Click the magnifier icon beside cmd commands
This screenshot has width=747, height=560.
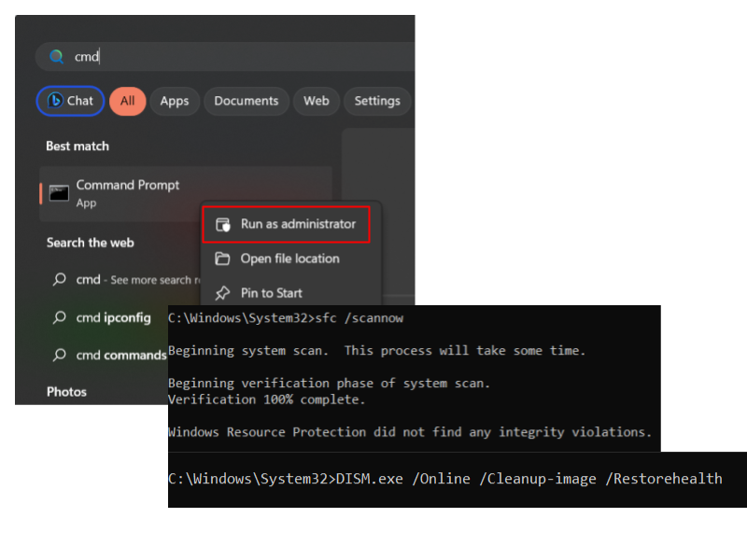60,355
